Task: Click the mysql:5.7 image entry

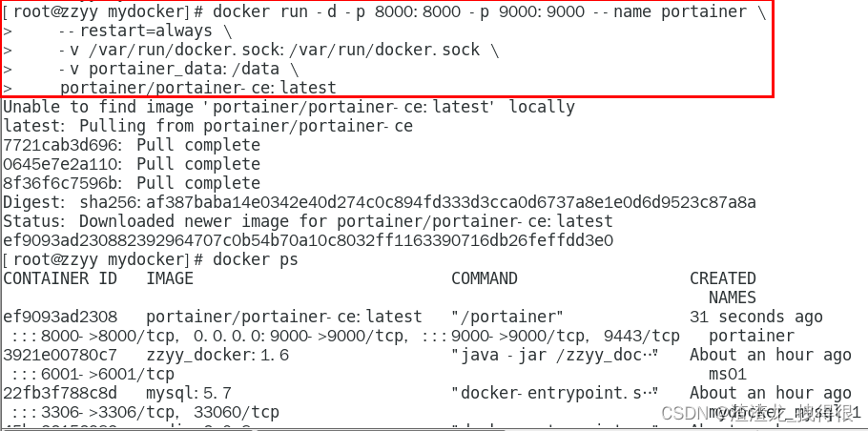Action: 189,394
